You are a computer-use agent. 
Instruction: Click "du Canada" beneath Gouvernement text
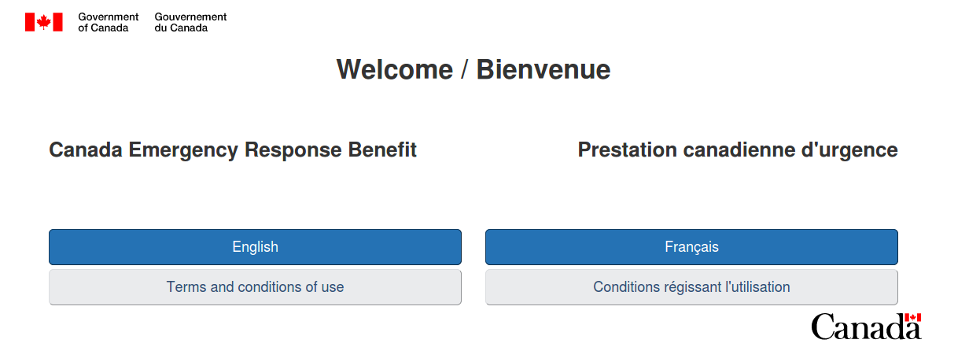pos(181,28)
